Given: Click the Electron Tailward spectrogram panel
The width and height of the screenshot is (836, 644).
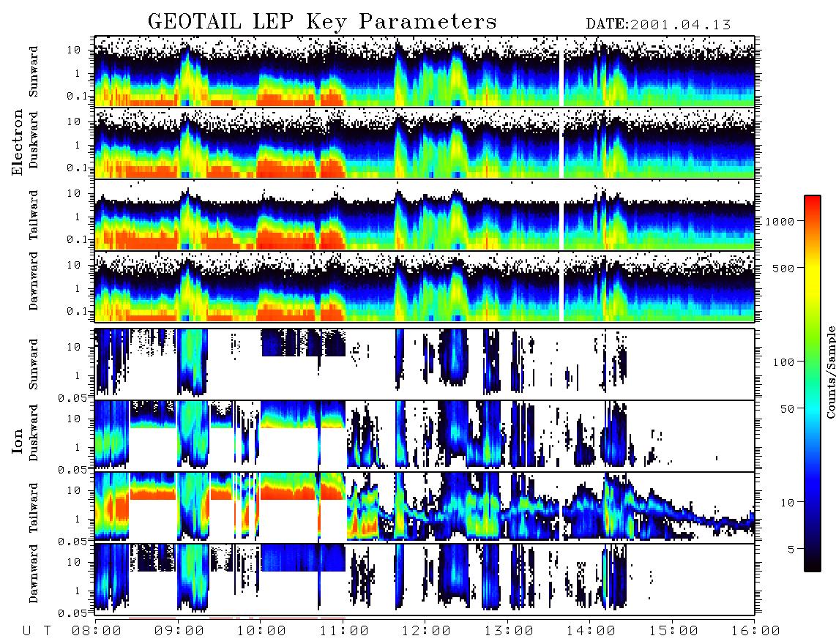Looking at the screenshot, I should pyautogui.click(x=425, y=214).
